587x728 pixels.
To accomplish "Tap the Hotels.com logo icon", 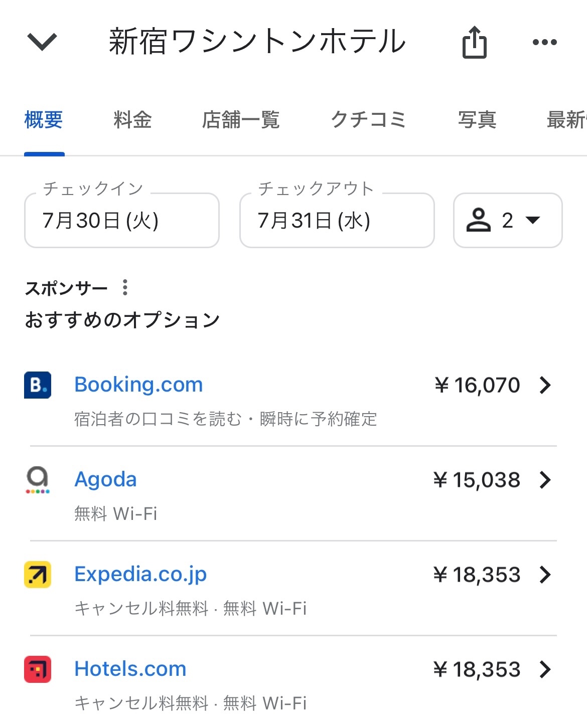I will pos(38,669).
